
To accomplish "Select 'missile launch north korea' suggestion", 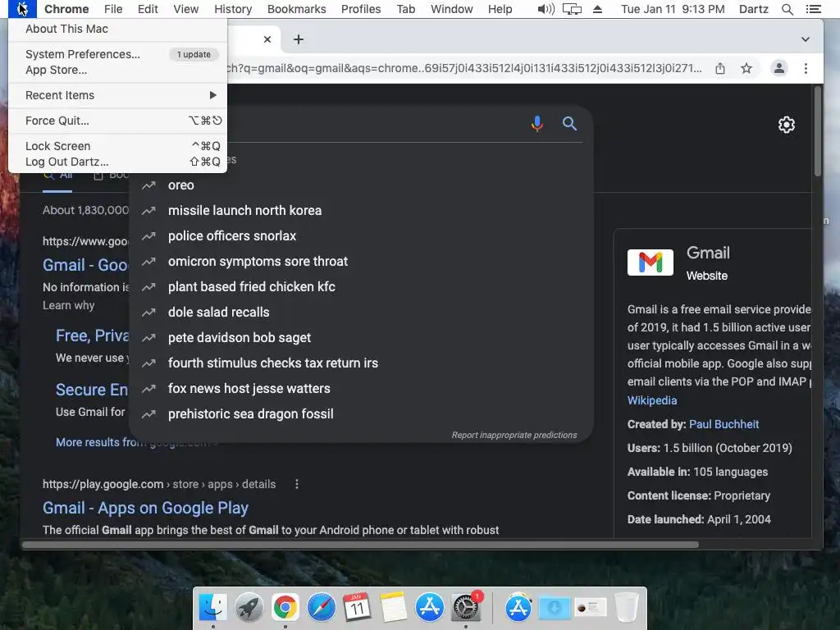I will (x=361, y=211).
